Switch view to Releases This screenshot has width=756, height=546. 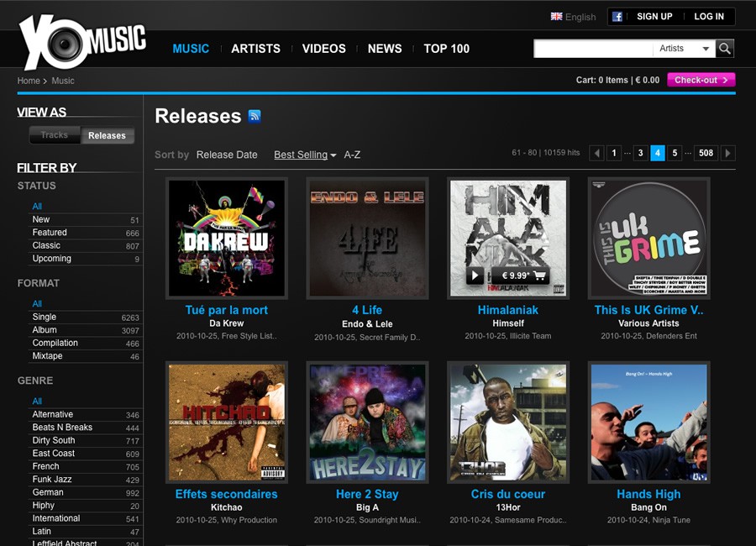point(107,135)
